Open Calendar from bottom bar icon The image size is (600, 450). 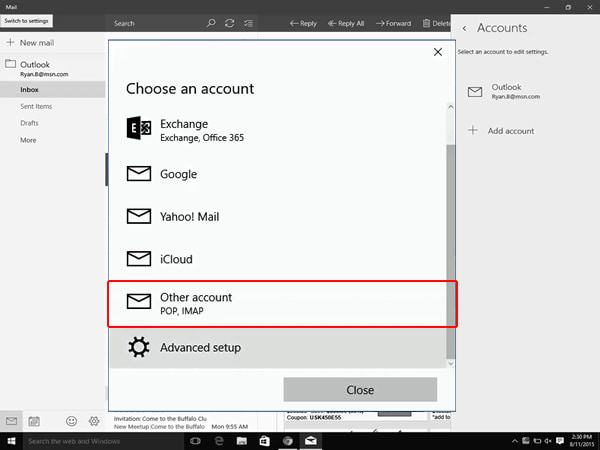pos(34,421)
